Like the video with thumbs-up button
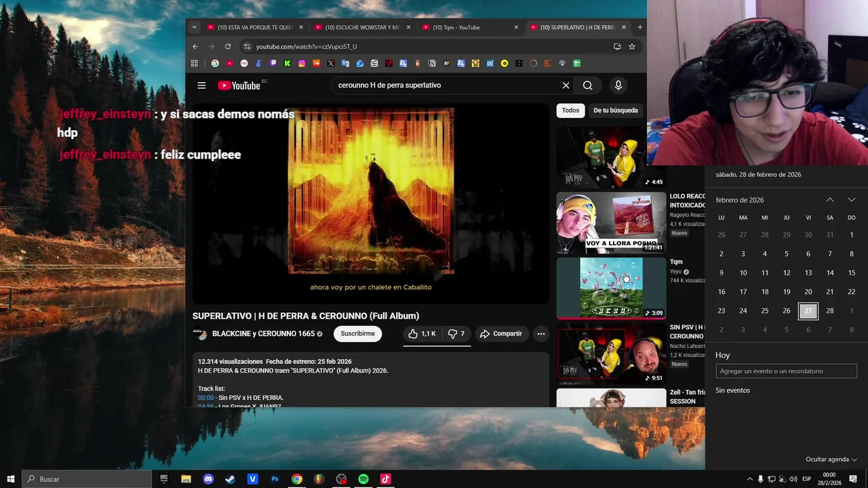 (x=422, y=333)
